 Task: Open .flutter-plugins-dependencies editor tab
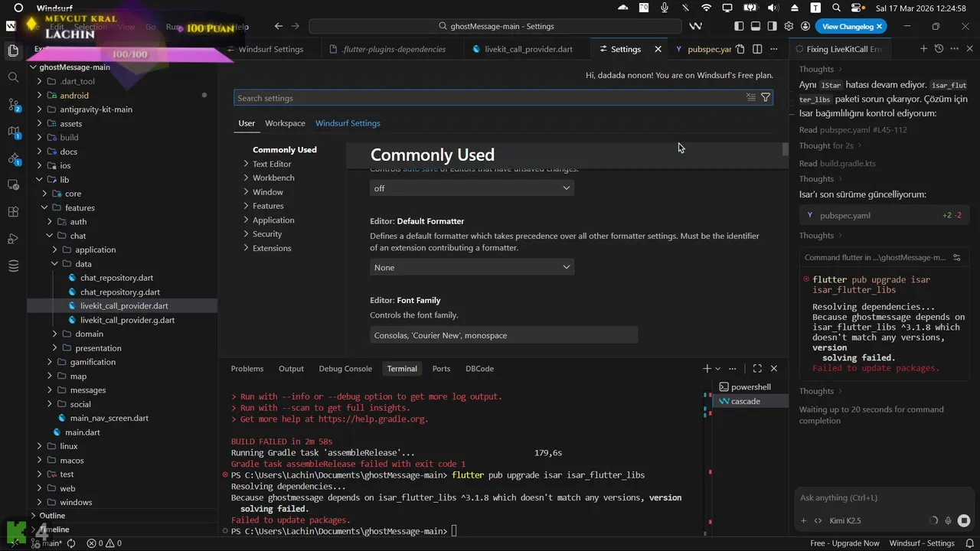click(x=394, y=49)
